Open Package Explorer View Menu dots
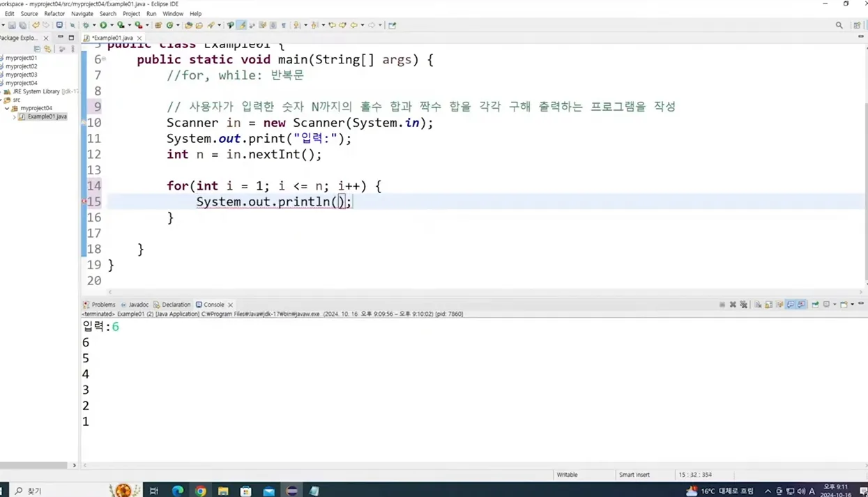The image size is (868, 497). click(73, 49)
